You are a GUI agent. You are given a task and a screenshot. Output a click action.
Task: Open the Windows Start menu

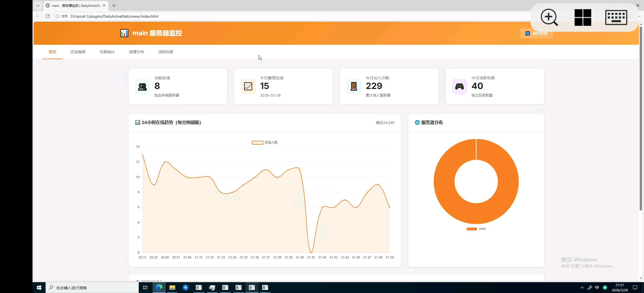[39, 288]
